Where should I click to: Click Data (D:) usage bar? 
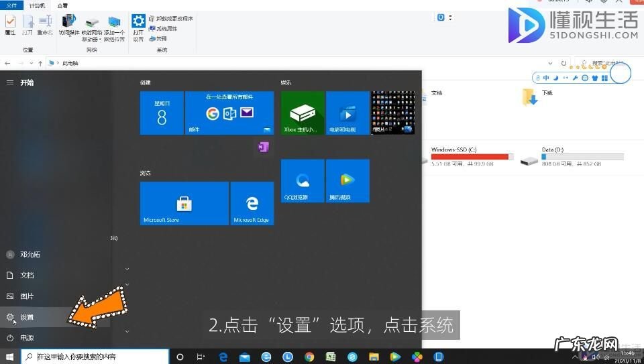[582, 157]
